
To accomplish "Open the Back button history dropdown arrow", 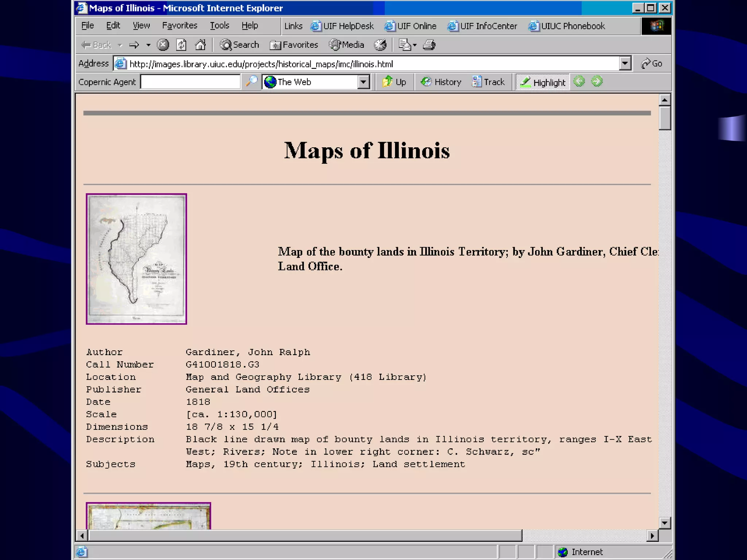I will (120, 45).
